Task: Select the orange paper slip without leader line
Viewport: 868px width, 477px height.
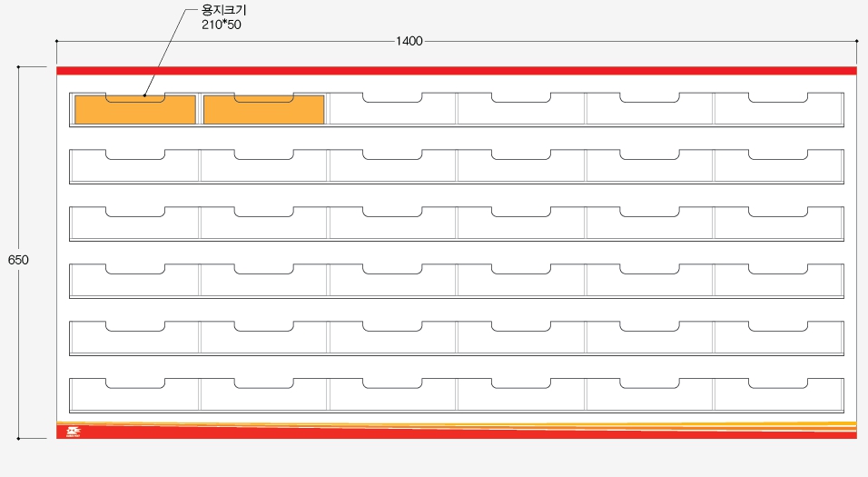Action: click(263, 110)
